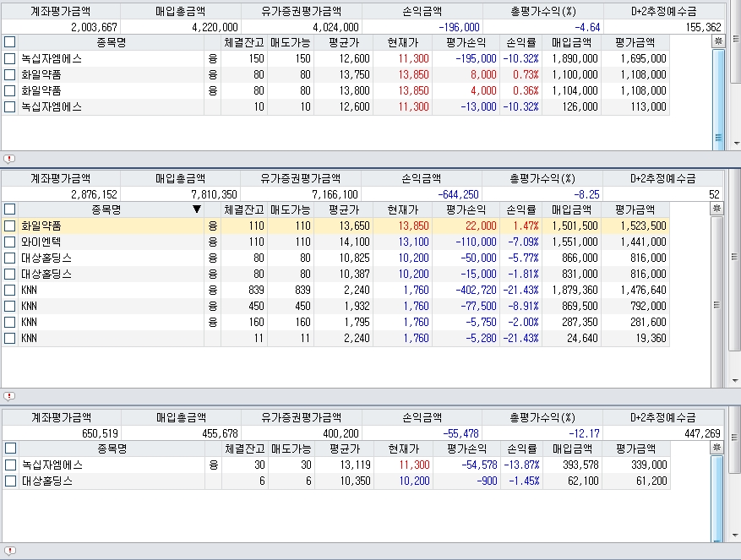Viewport: 741px width, 560px height.
Task: Tick the 대상홀딩스 checkbox in bottom panel
Action: pos(10,481)
